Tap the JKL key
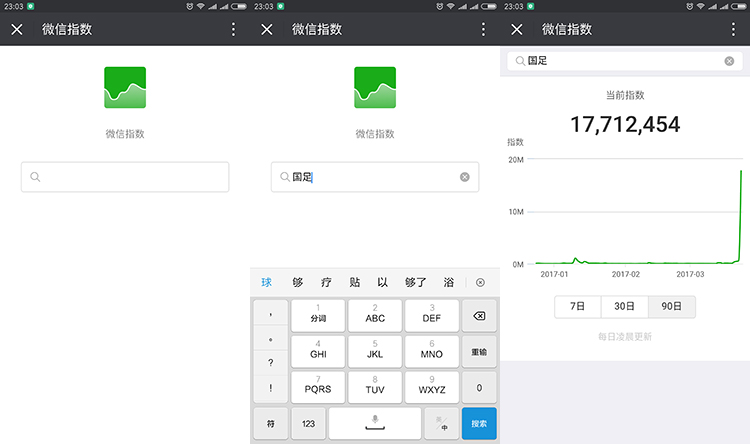750x444 pixels. pos(375,351)
